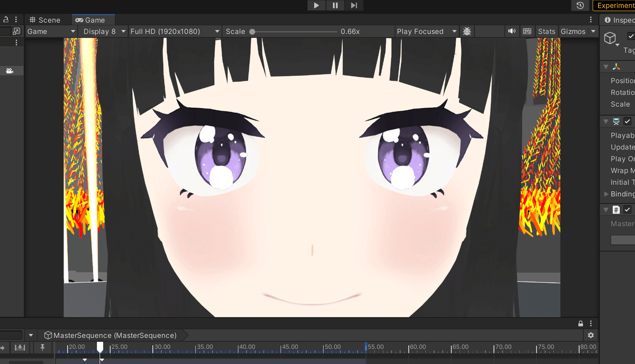Screen dimensions: 635x364
Task: Toggle the marker pin icon in Timeline toolbar
Action: coord(42,348)
